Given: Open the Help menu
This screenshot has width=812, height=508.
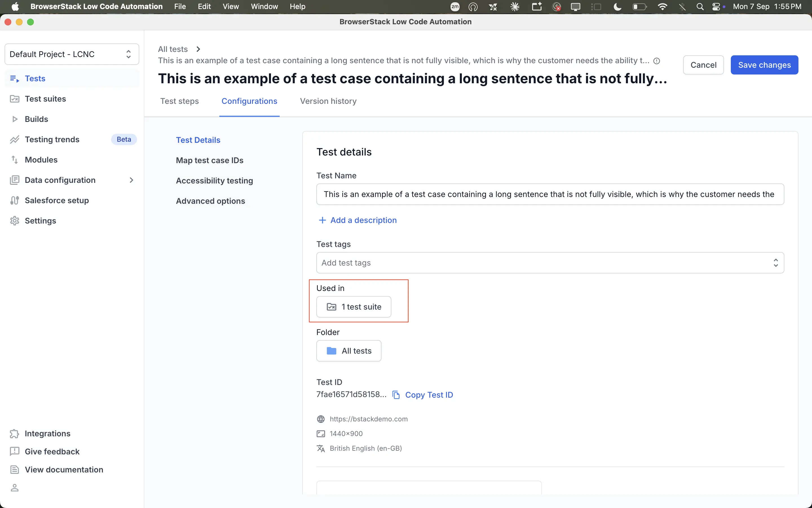Looking at the screenshot, I should point(298,6).
